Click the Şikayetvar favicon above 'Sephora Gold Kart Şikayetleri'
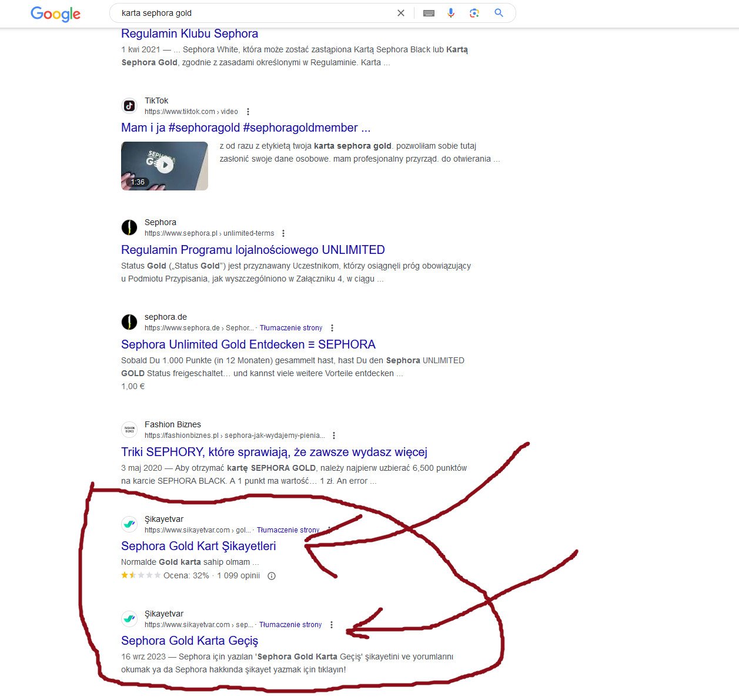 pos(129,524)
